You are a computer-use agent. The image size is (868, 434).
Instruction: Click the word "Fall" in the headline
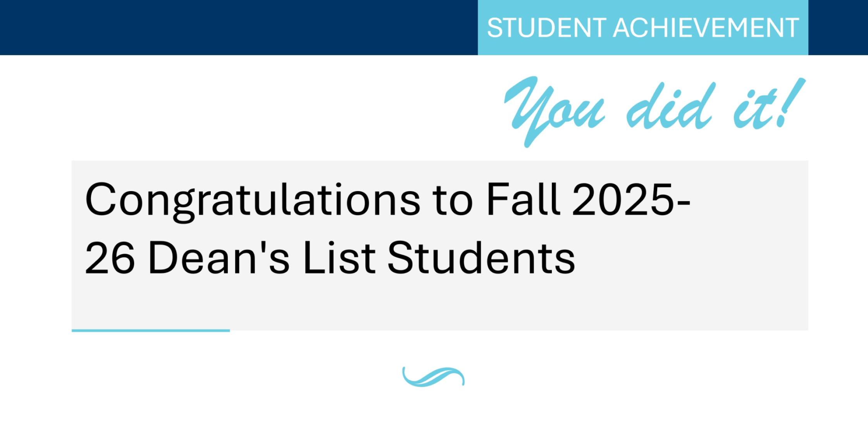pyautogui.click(x=524, y=199)
